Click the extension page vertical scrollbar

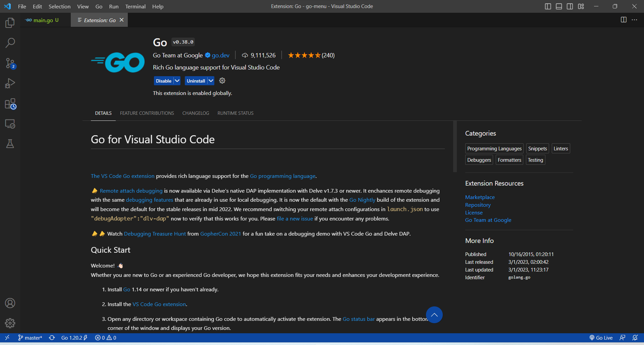[x=455, y=147]
